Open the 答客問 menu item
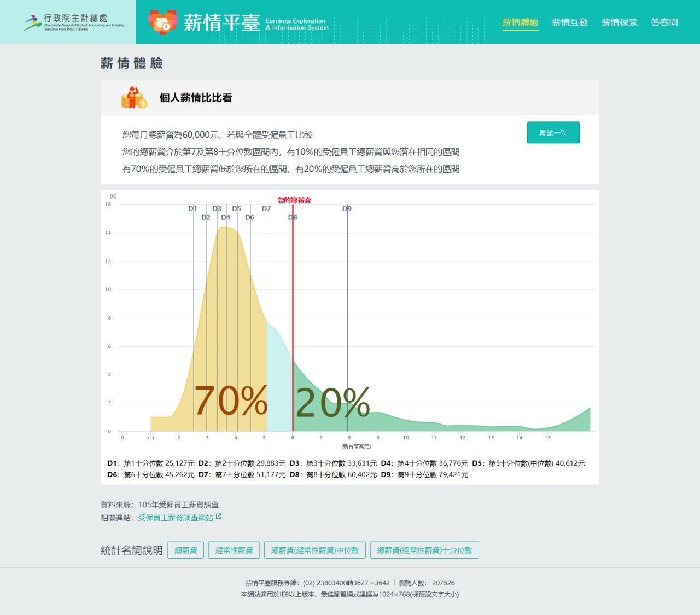Screen dimensions: 700x615 [x=664, y=22]
